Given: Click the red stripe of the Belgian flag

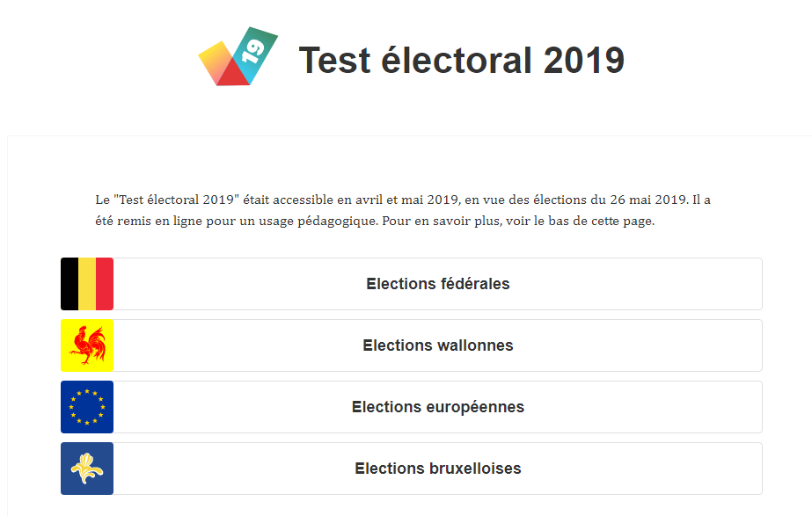Looking at the screenshot, I should tap(105, 284).
